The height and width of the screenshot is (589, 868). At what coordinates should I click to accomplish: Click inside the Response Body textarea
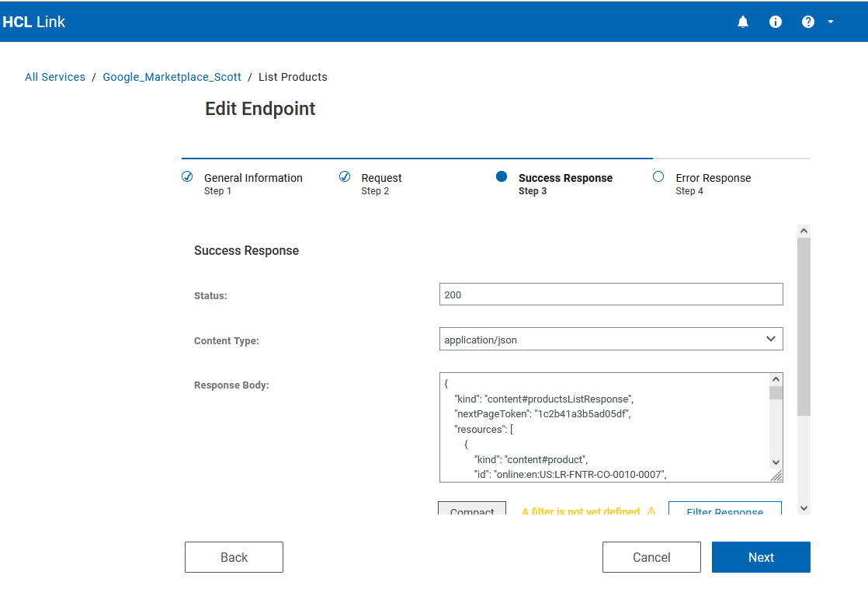pos(605,427)
